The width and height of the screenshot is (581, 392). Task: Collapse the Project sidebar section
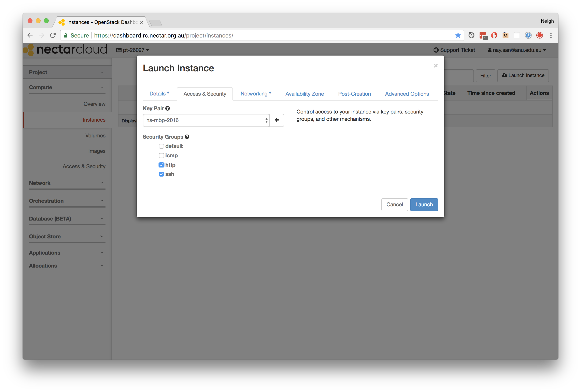click(x=67, y=72)
